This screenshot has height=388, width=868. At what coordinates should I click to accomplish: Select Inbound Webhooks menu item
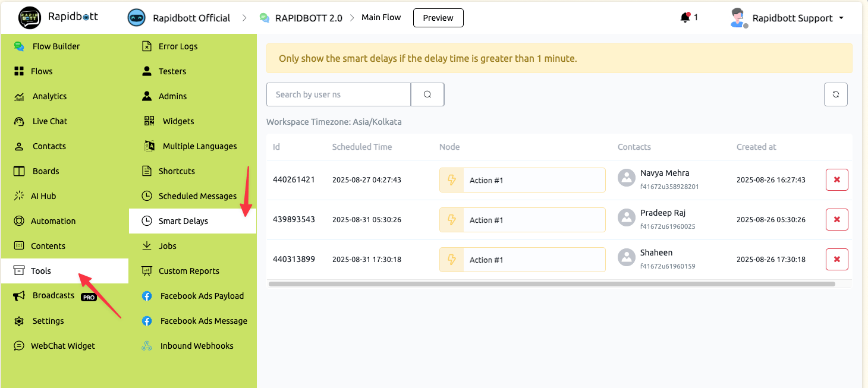196,346
